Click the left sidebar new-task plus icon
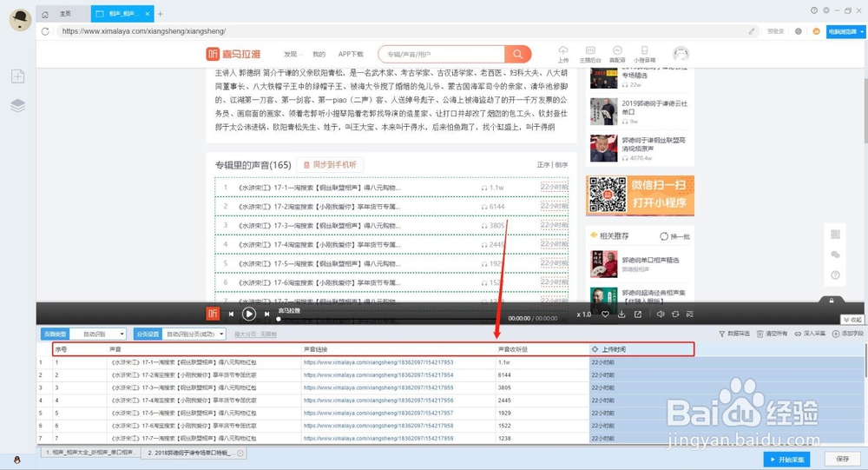The image size is (868, 470). 17,76
